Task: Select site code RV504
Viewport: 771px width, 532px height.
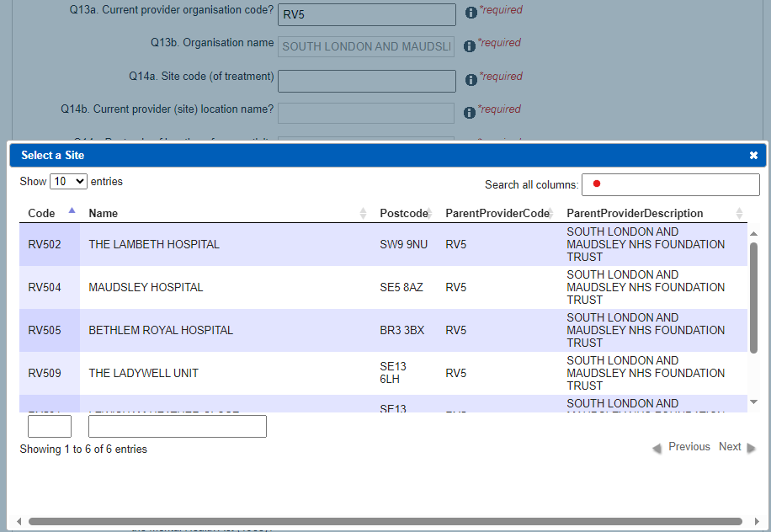Action: pyautogui.click(x=45, y=287)
